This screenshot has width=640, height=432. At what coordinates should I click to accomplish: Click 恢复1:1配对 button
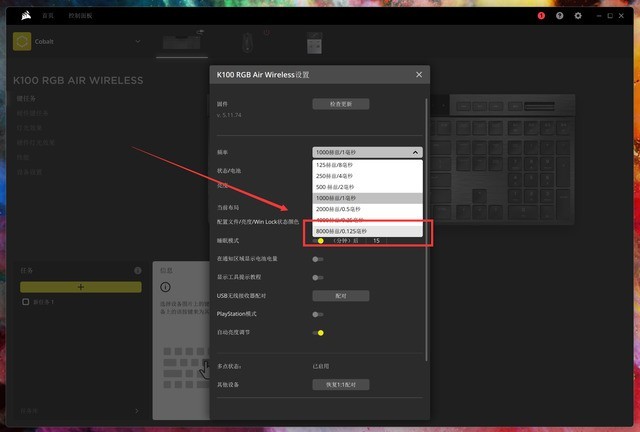tap(341, 385)
